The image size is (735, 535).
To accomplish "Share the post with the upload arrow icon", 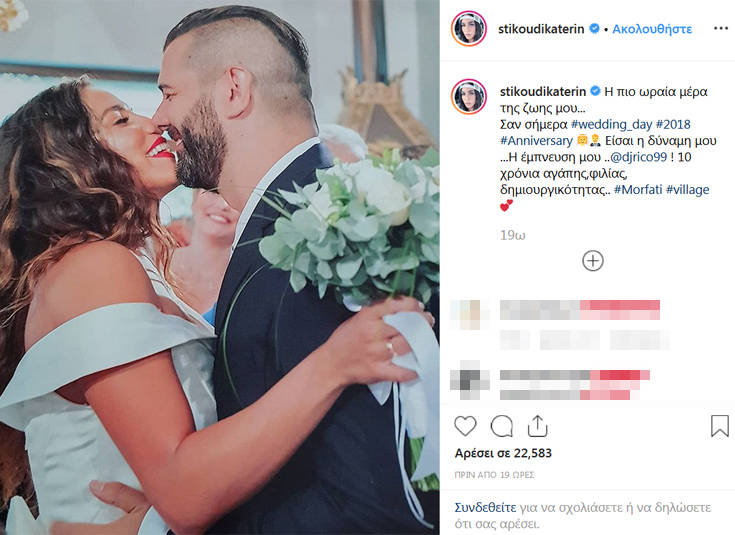I will 538,426.
